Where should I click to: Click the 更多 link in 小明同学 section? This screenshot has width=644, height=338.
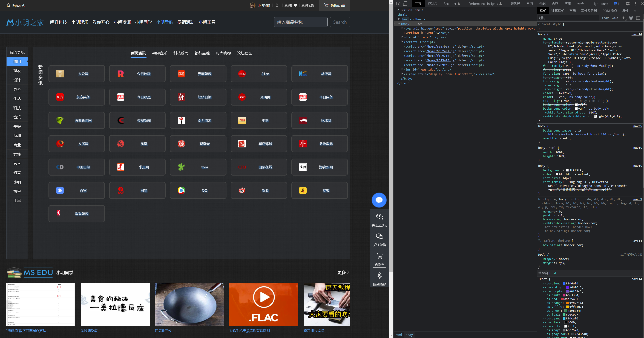(x=343, y=272)
